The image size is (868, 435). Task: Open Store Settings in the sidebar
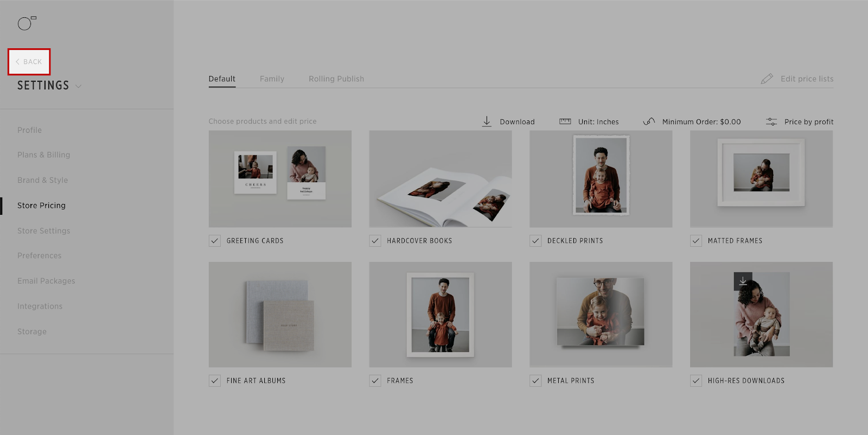coord(43,231)
